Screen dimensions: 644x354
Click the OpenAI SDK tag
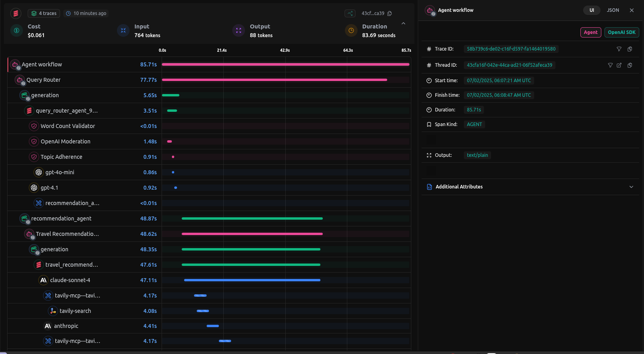[621, 32]
